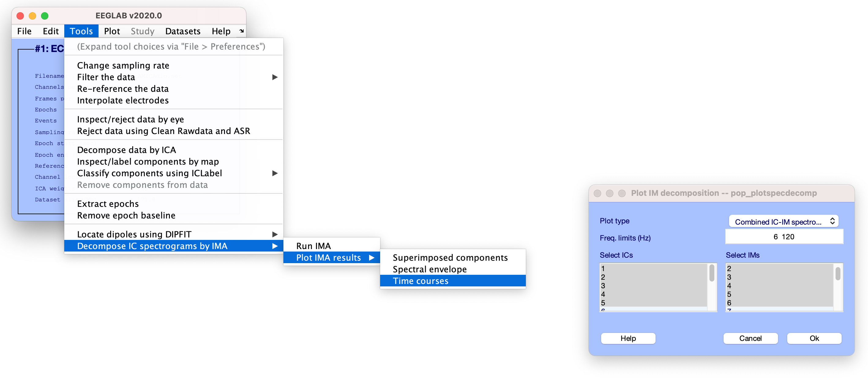Click Cancel in Plot IM decomposition dialog
The width and height of the screenshot is (868, 388).
[x=750, y=338]
